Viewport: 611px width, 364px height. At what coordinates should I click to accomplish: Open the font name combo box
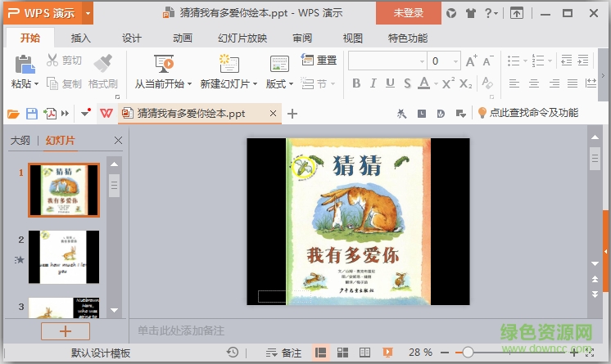pyautogui.click(x=387, y=61)
